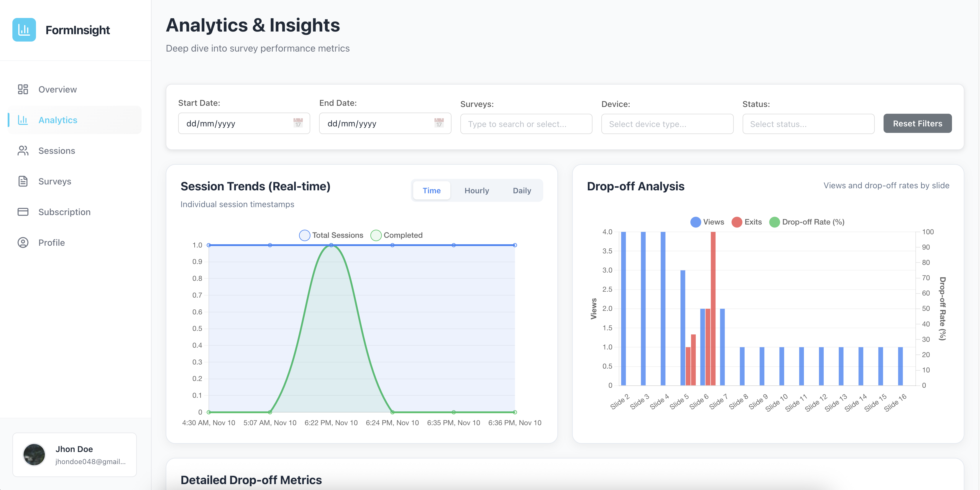Select the Overview dashboard icon
The height and width of the screenshot is (490, 980).
click(23, 89)
